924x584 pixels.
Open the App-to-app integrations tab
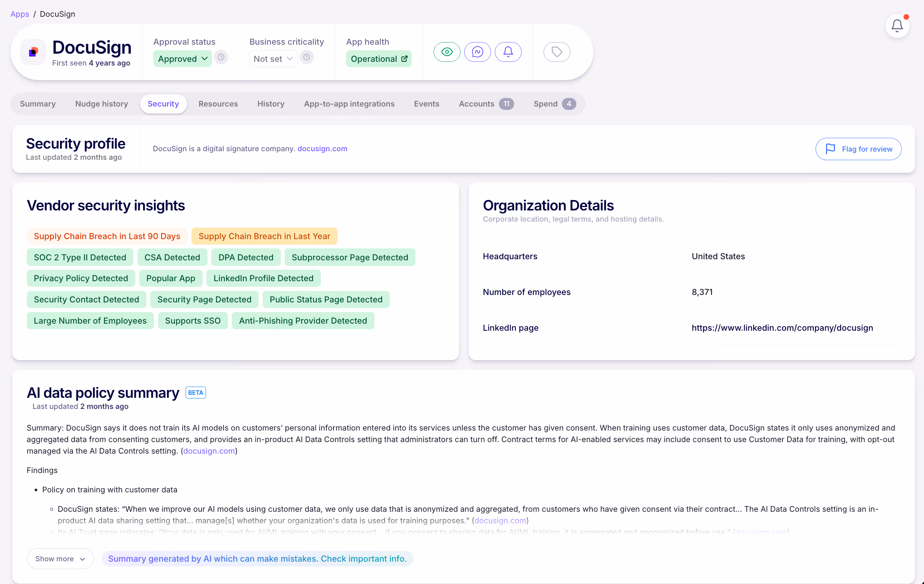(x=349, y=104)
